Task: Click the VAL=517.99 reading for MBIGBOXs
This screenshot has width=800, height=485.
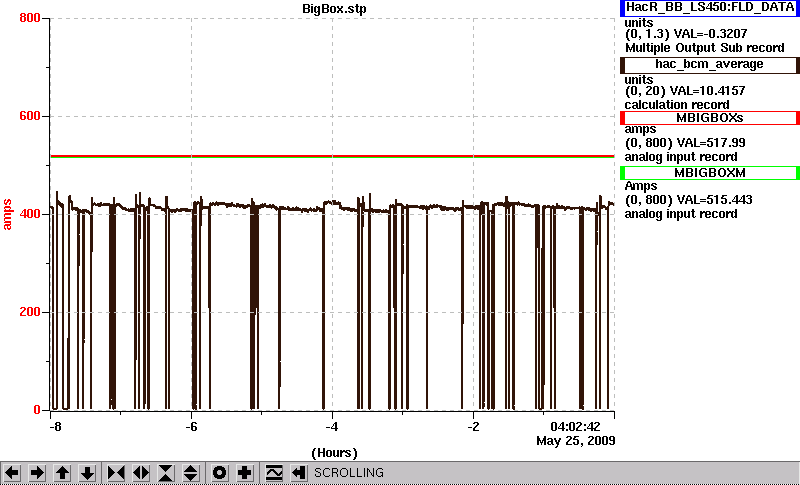Action: 710,143
